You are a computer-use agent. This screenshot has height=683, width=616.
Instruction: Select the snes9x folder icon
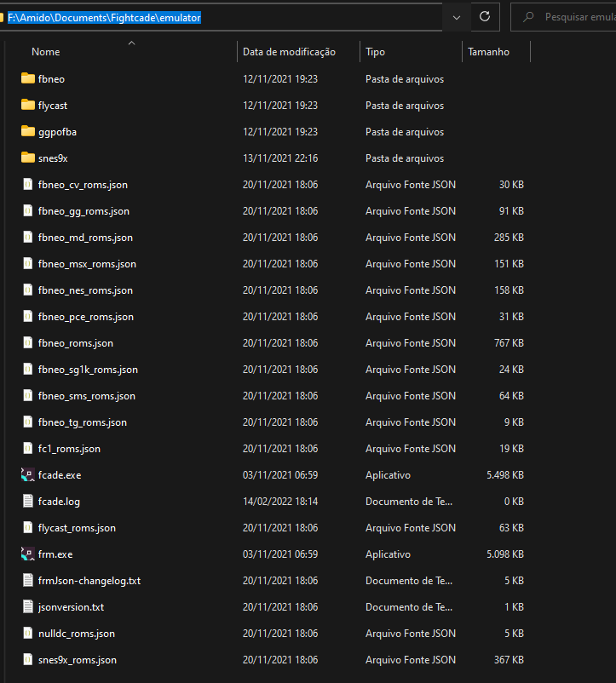click(28, 158)
